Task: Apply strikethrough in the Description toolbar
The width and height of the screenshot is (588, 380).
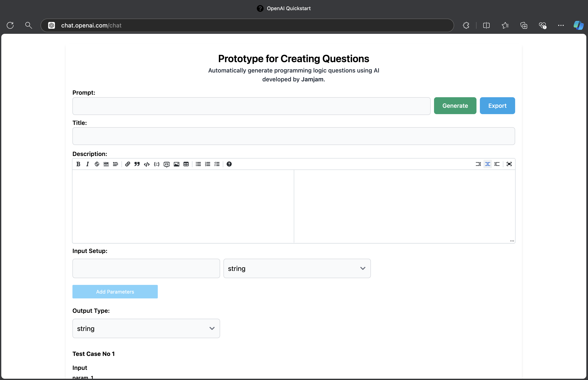Action: [97, 164]
